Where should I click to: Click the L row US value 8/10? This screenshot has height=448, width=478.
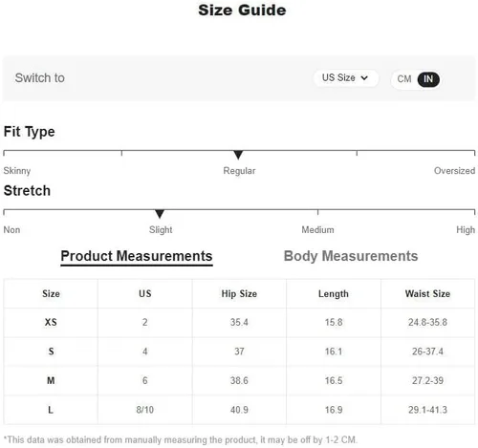click(x=145, y=410)
